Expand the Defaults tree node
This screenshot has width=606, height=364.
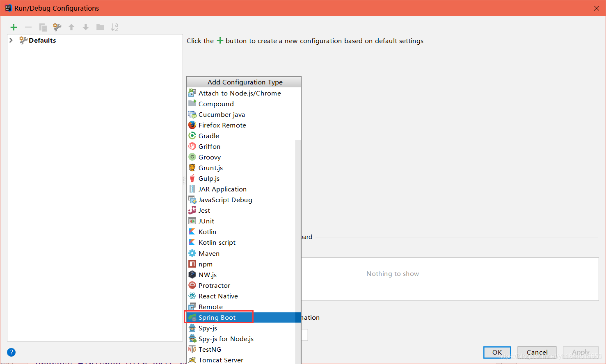(11, 40)
